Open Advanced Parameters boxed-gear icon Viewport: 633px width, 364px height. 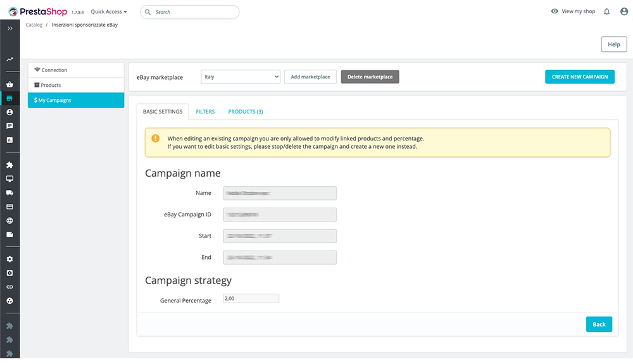pyautogui.click(x=9, y=273)
